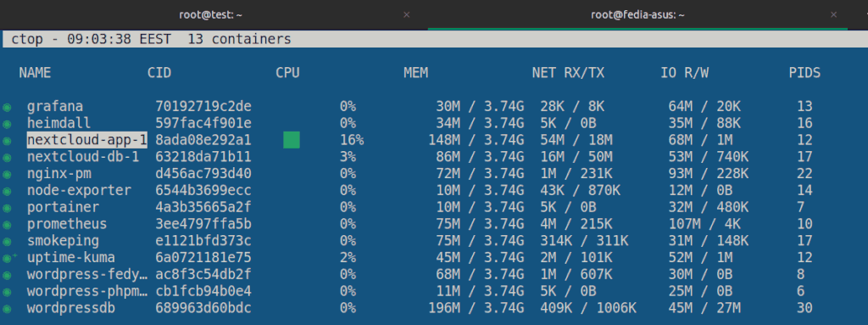The width and height of the screenshot is (868, 325).
Task: Select the nextcloud-db-1 container name
Action: 83,157
